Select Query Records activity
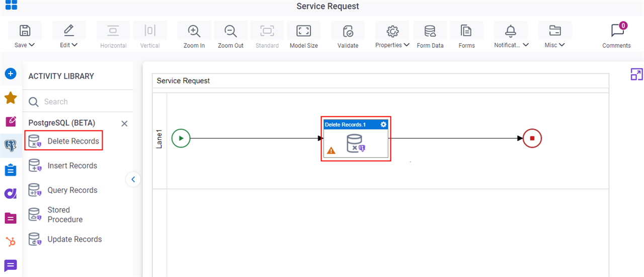The height and width of the screenshot is (277, 644). coord(63,190)
